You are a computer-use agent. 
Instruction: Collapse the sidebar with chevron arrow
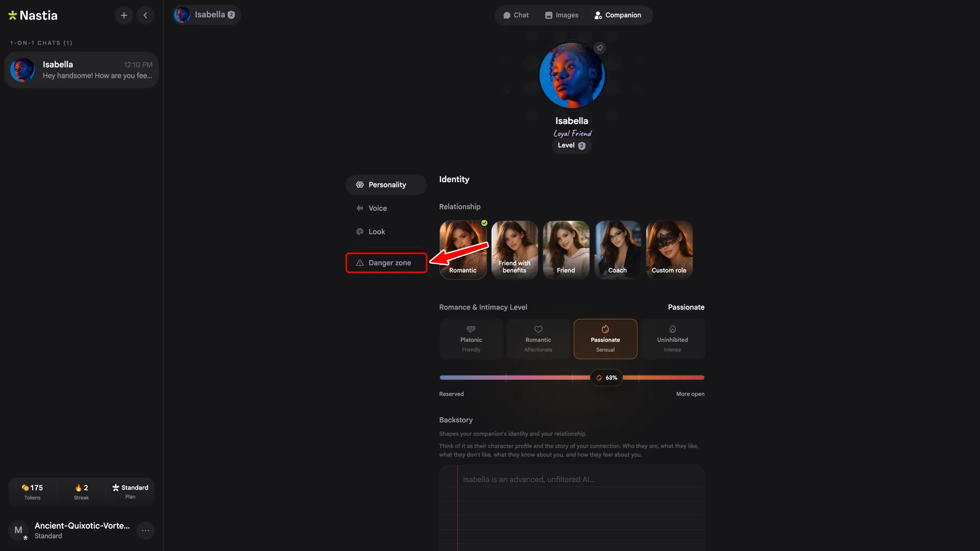pos(145,15)
